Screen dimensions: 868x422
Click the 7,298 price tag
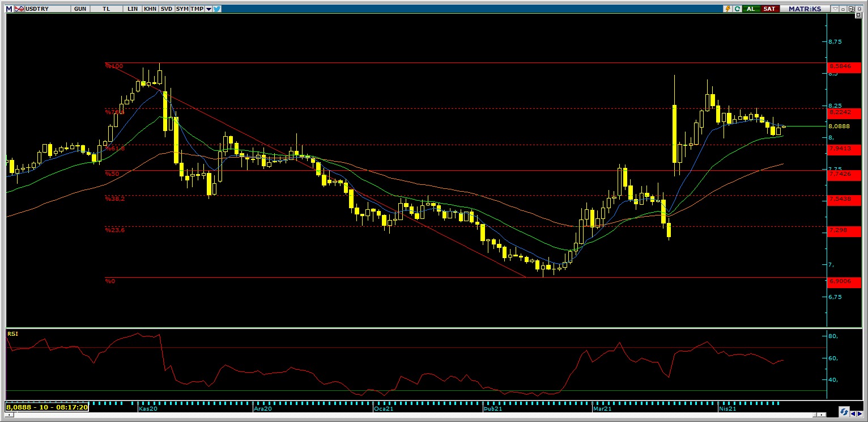pos(843,230)
